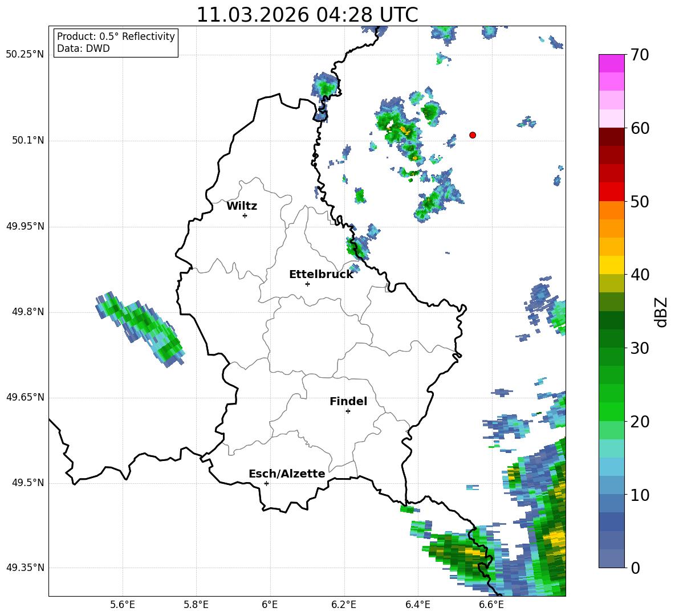Click the 49.8°N latitude label
675x616 pixels.
tap(28, 312)
